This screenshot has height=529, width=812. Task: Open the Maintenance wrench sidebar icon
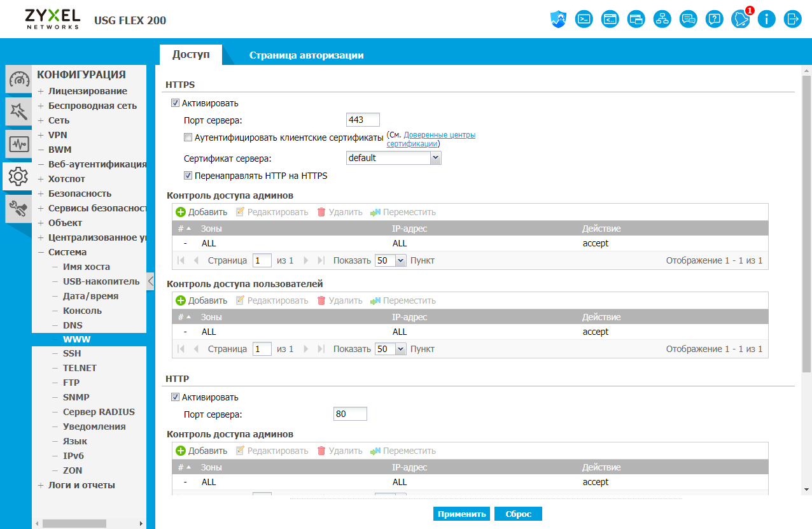[19, 208]
